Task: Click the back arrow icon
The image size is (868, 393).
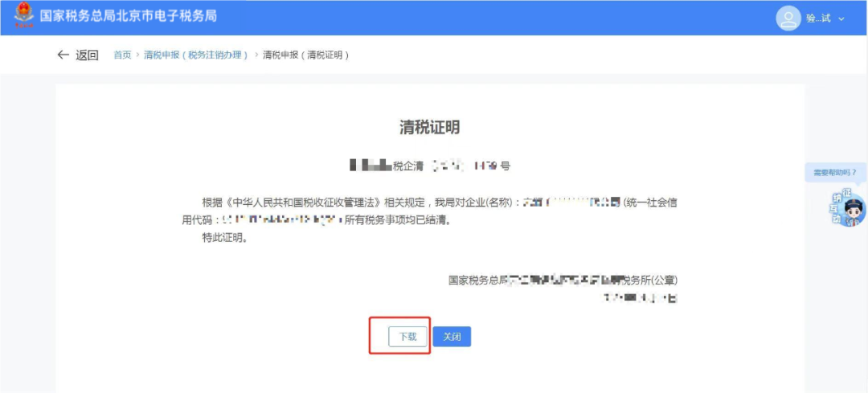Action: (63, 55)
